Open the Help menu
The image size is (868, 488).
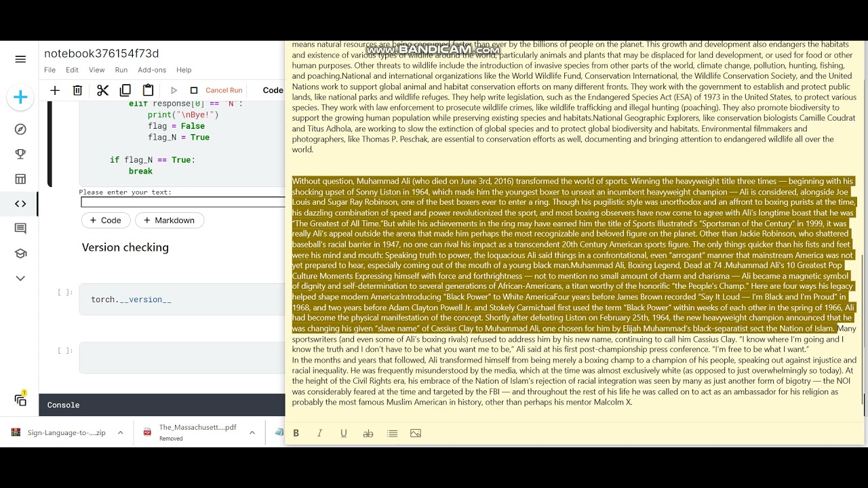coord(184,70)
